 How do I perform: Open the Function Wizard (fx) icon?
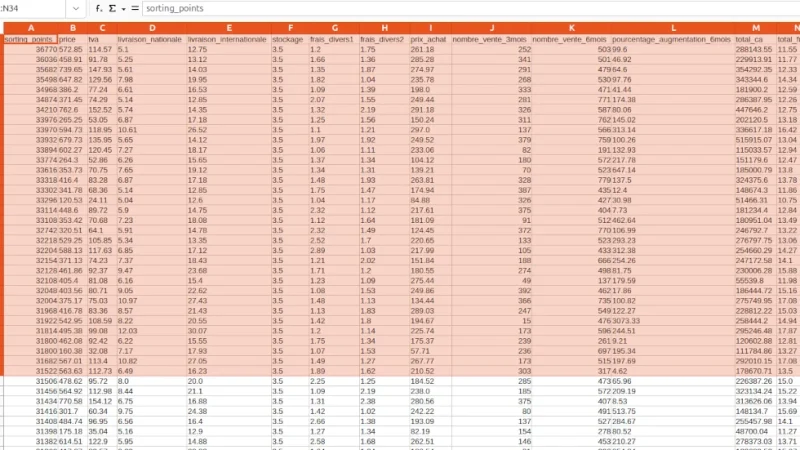(x=99, y=8)
